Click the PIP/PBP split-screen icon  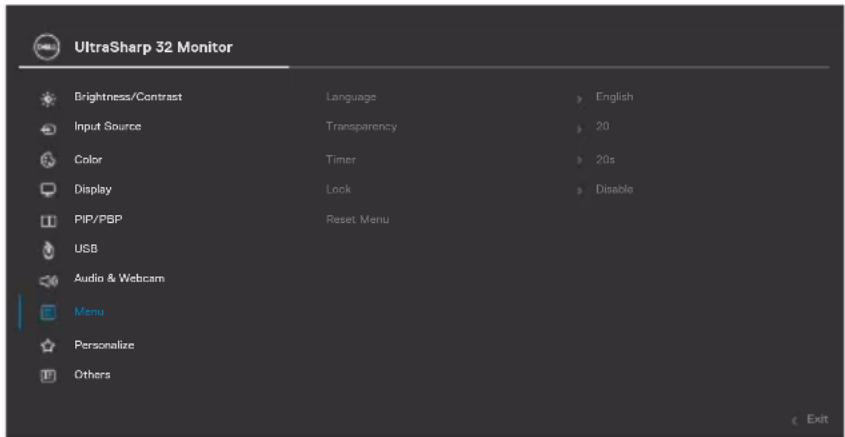pyautogui.click(x=48, y=221)
